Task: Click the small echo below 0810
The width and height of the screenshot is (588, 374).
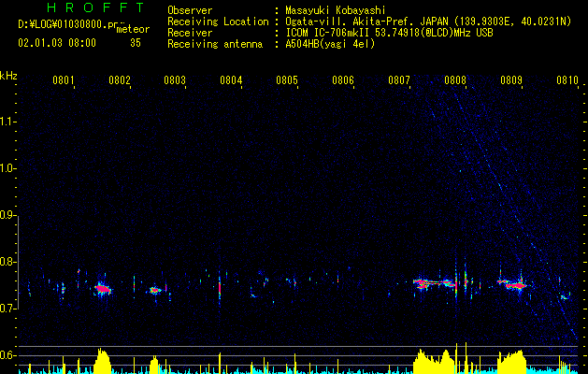Action: pyautogui.click(x=565, y=297)
